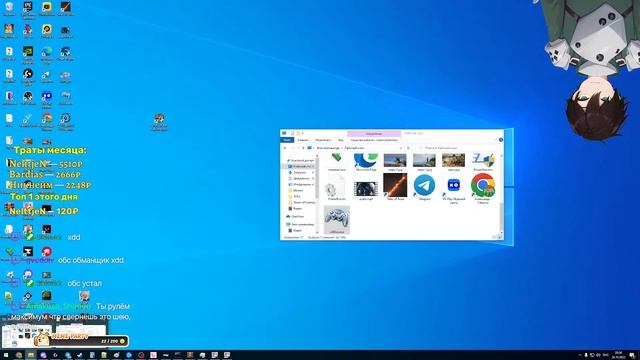Select Quick access in the navigation pane
The height and width of the screenshot is (360, 640).
coord(300,160)
